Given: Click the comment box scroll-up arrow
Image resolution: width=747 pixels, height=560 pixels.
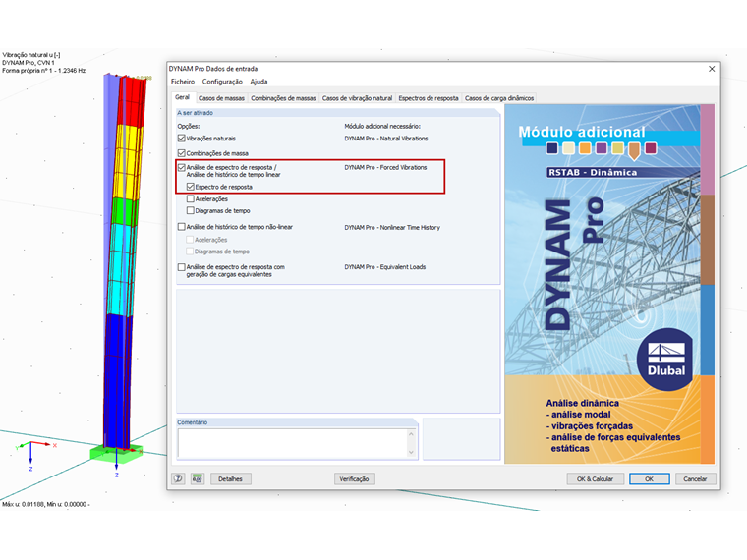Looking at the screenshot, I should 412,434.
